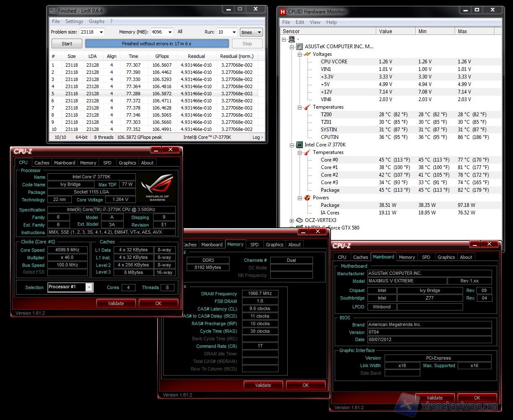Click the OCZ-VERTEX3 drive icon
The height and width of the screenshot is (420, 513).
[299, 220]
